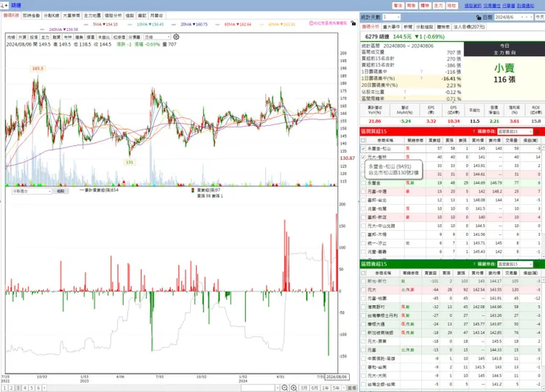Open the 日線 period dropdown
The image size is (545, 392).
(157, 37)
